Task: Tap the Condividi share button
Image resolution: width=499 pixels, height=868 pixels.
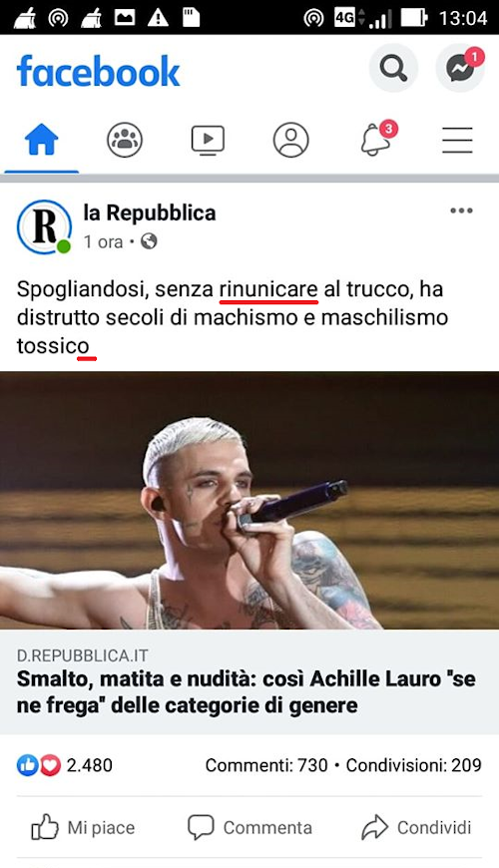Action: (x=416, y=827)
